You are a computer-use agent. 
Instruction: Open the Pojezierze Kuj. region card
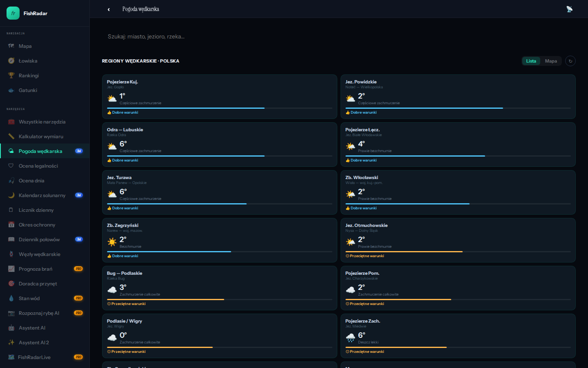219,96
